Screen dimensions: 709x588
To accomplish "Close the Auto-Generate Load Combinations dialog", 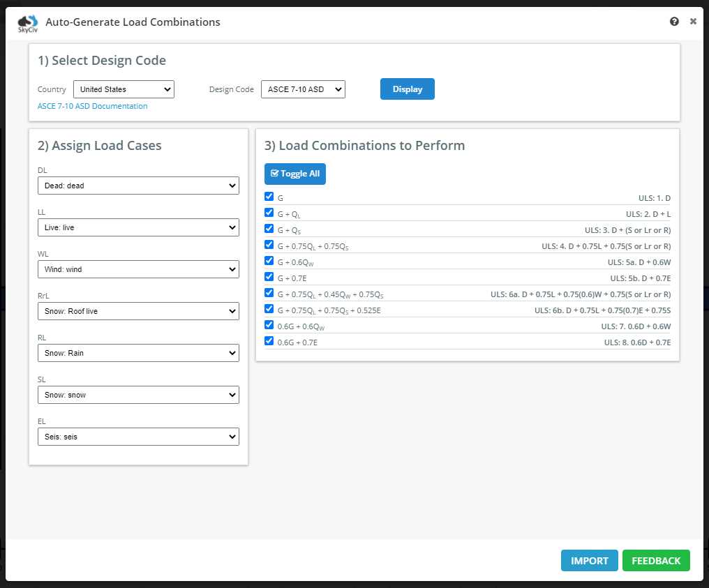I will 693,22.
